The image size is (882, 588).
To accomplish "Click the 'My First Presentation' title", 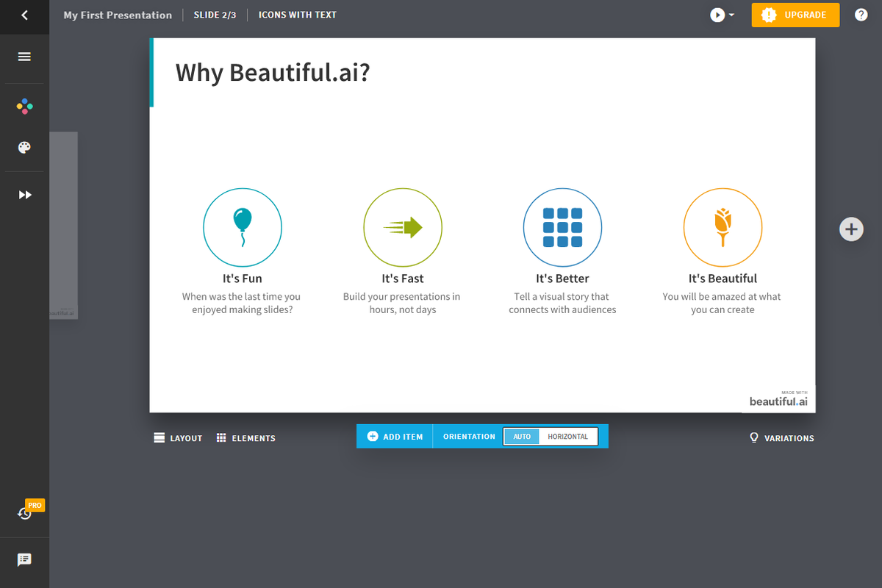I will pyautogui.click(x=118, y=15).
